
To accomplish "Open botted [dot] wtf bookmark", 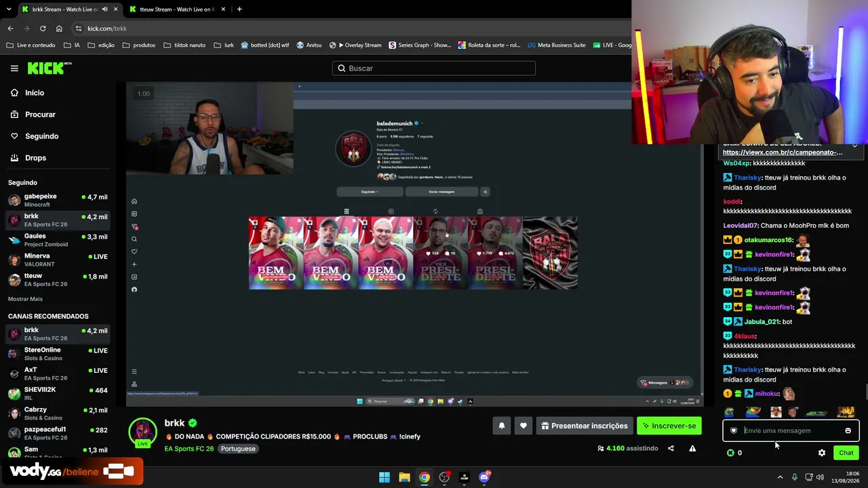I will pyautogui.click(x=265, y=45).
